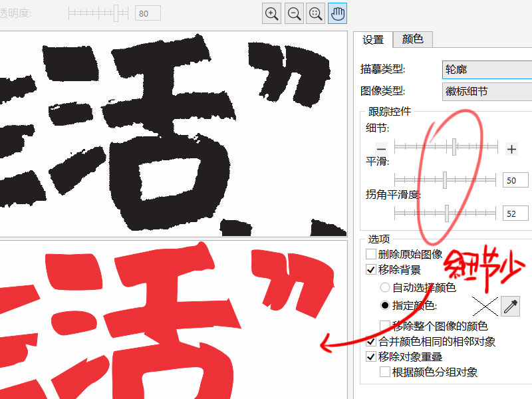This screenshot has width=532, height=399.
Task: Click the 平滑 slider handle
Action: pos(445,180)
